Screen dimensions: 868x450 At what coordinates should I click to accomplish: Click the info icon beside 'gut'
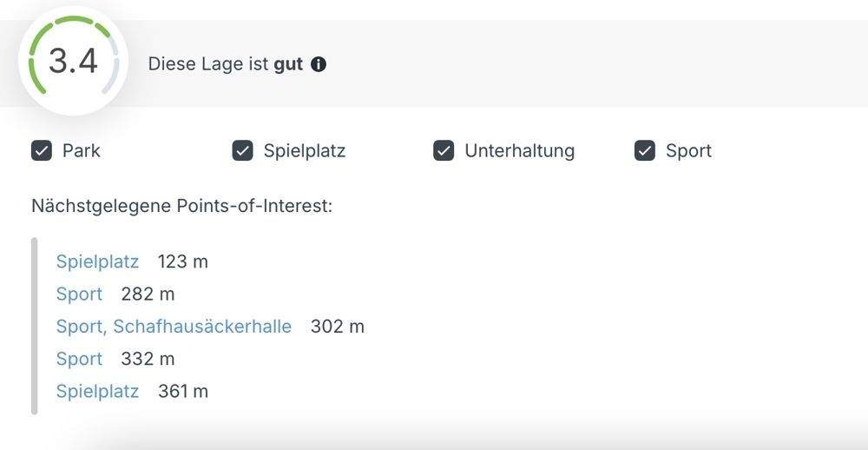tap(319, 64)
